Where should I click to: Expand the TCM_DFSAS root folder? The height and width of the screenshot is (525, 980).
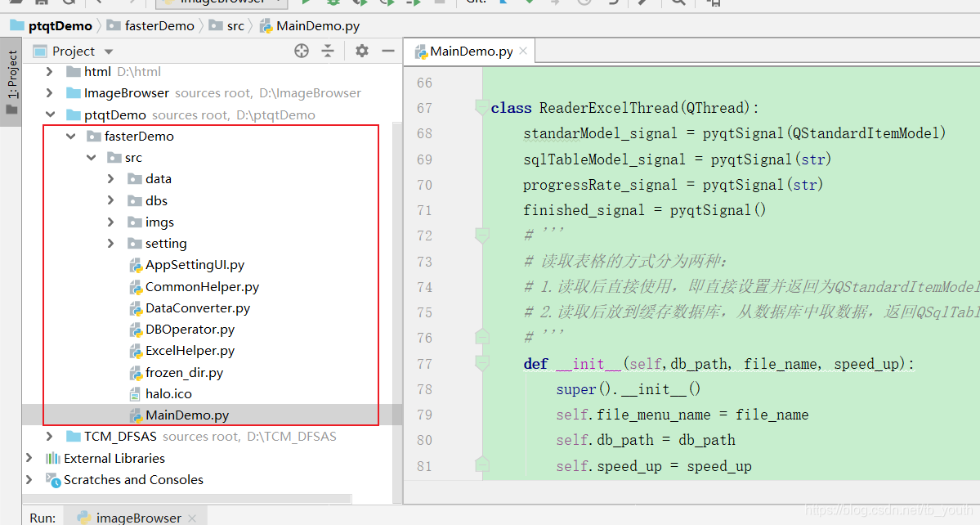point(49,436)
